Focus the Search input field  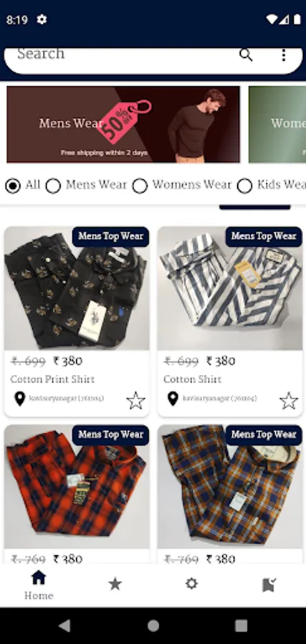tap(123, 54)
